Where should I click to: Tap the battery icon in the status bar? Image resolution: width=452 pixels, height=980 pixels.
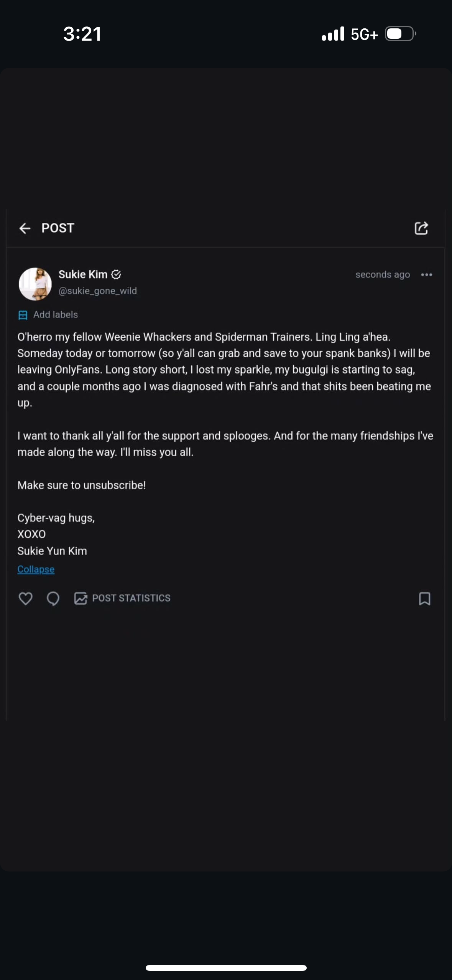pos(400,34)
